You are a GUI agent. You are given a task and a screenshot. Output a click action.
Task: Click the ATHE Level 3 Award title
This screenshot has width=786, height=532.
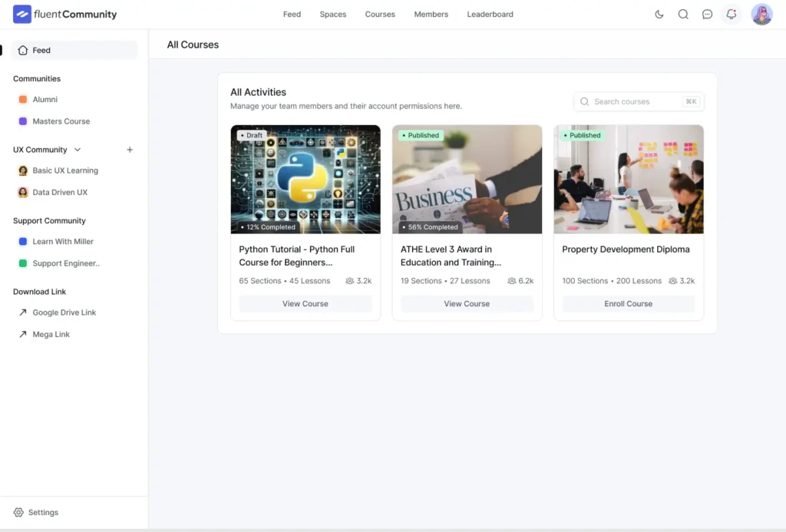click(451, 256)
